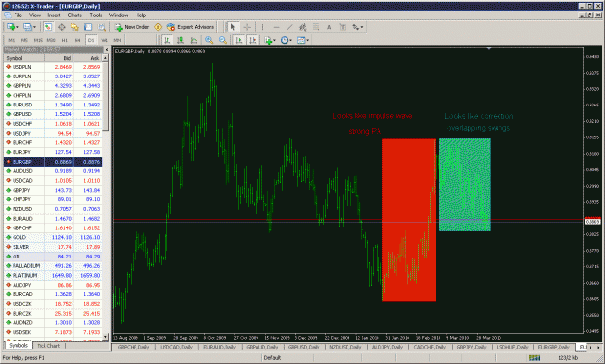
Task: Open the Strategy Tester icon
Action: (x=102, y=27)
